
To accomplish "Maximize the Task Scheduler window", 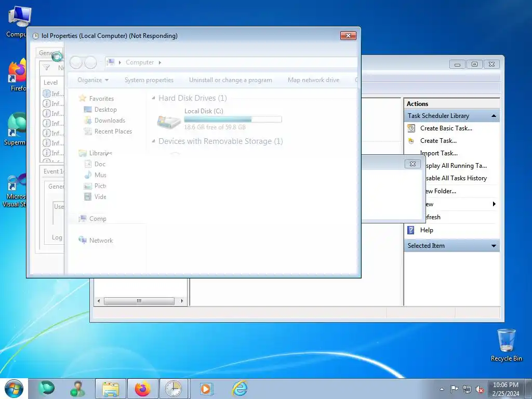I will (474, 64).
